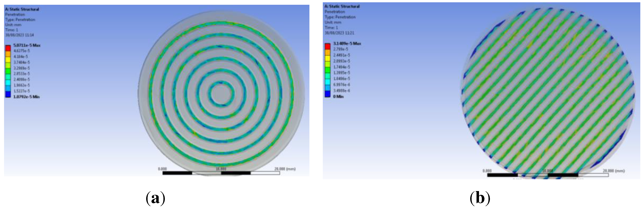Viewport: 644px width, 208px height.
Task: Click dark blue 0 Min swatch, right legend
Action: tap(328, 94)
